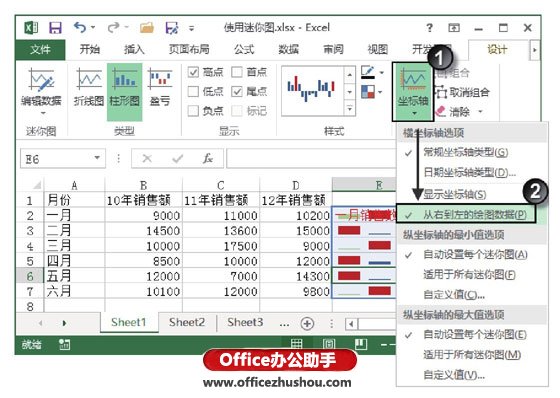
Task: Click the save-as icon in quick access toolbar
Action: pos(172,28)
